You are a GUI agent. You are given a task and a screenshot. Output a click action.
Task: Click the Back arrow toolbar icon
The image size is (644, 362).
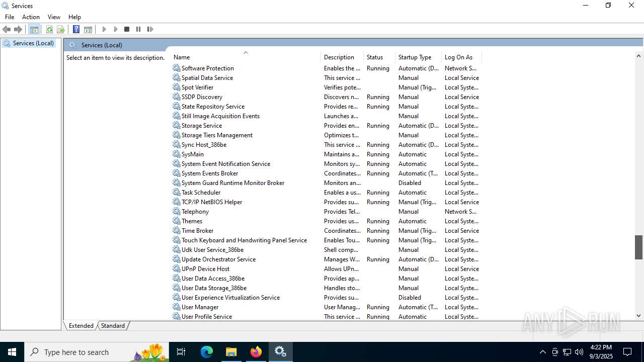point(7,30)
